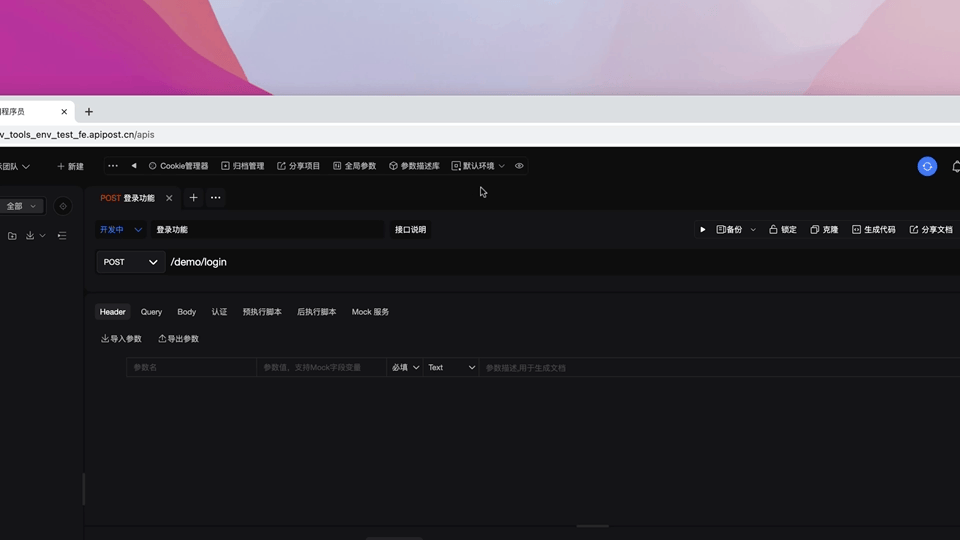Switch to the 预执行脚本 tab
This screenshot has width=960, height=540.
[x=262, y=312]
